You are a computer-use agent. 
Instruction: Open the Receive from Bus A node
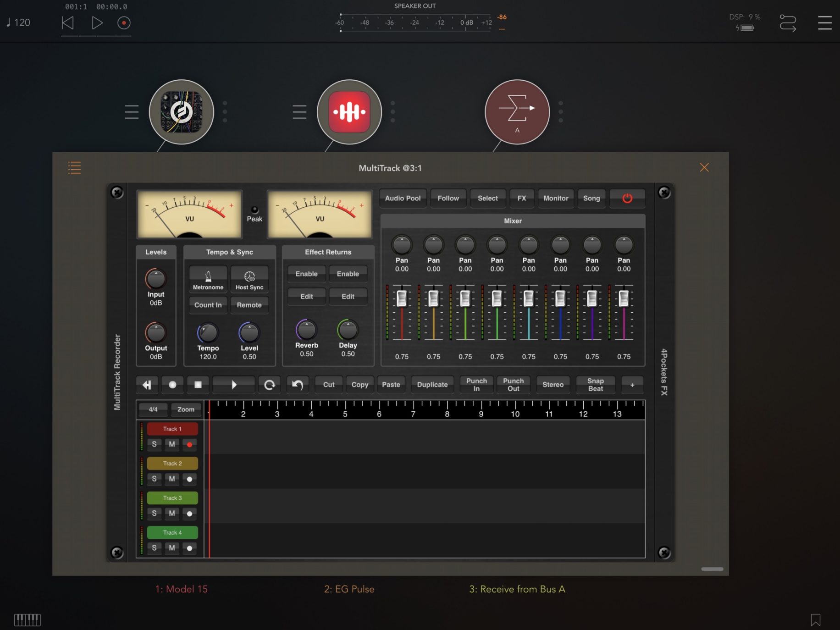(x=517, y=112)
